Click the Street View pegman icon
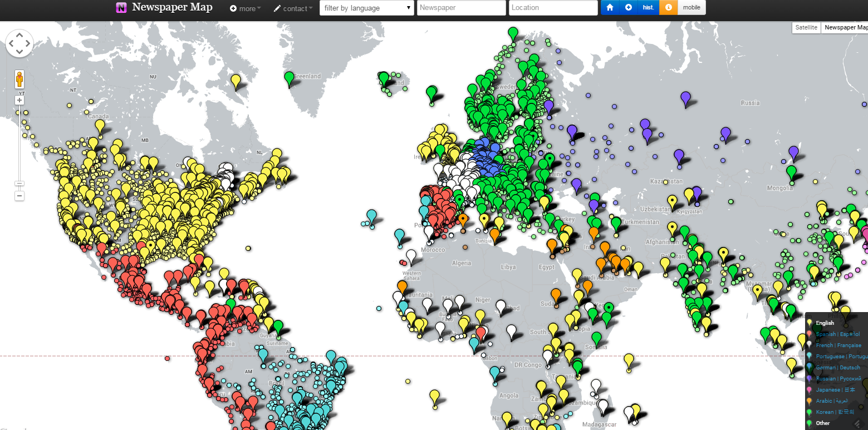 (19, 78)
